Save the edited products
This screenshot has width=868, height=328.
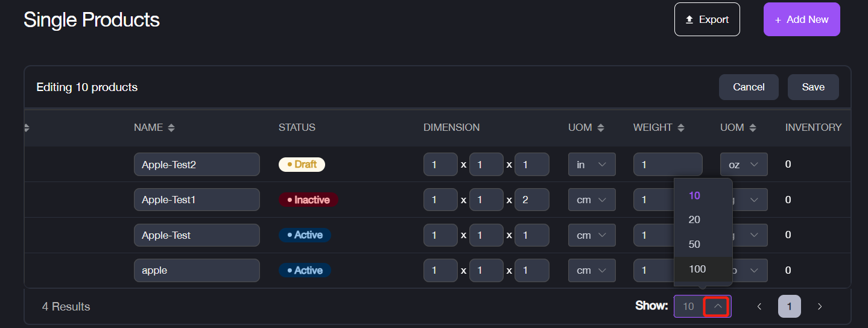click(813, 87)
